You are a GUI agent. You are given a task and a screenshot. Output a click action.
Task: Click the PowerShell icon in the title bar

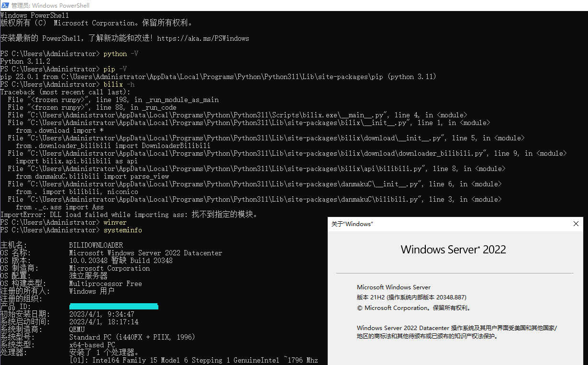point(5,5)
